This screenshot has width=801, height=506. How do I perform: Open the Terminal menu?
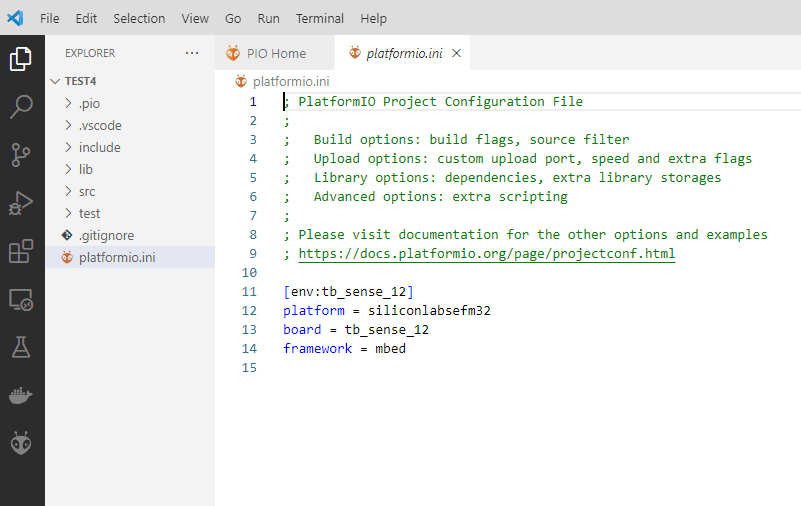pos(320,18)
